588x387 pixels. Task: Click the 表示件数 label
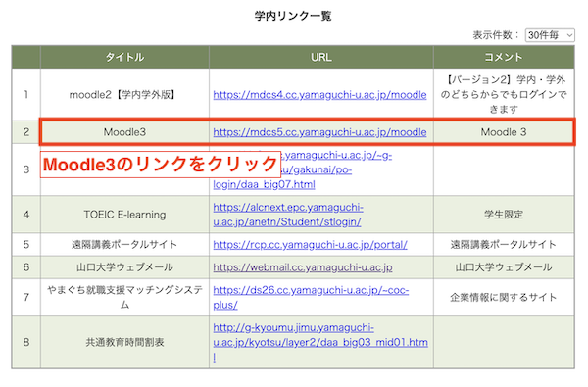coord(496,35)
